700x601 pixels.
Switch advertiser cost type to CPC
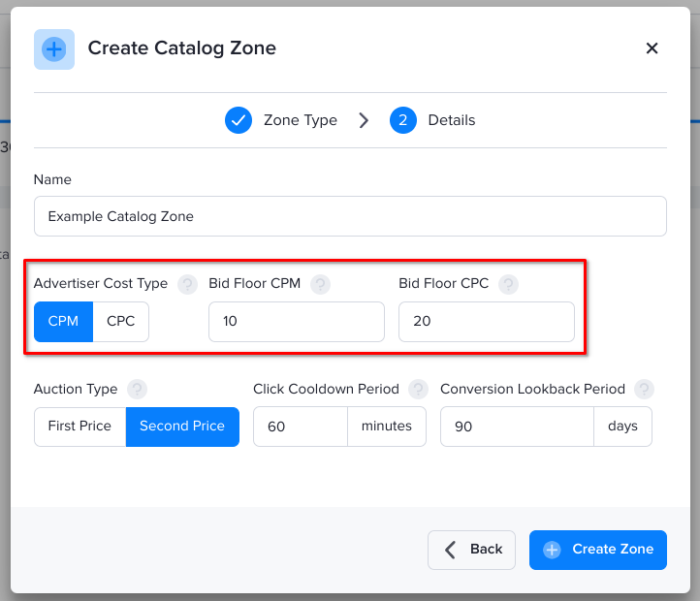point(121,322)
